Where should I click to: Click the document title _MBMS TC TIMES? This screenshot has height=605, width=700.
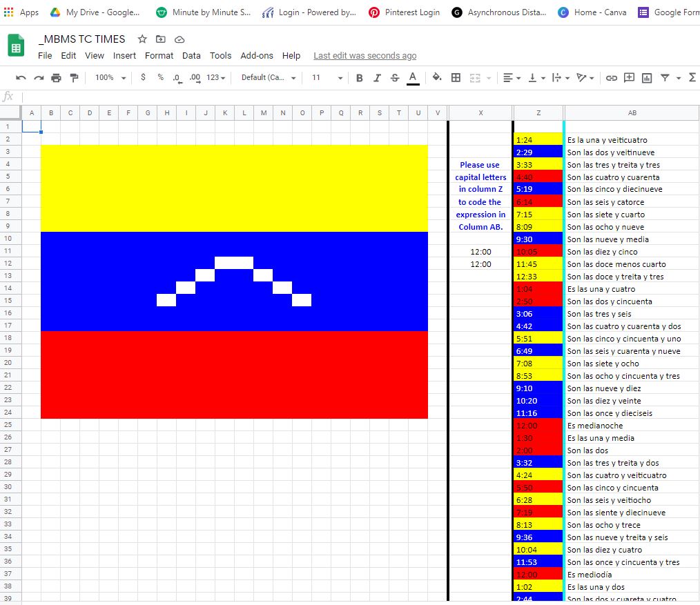pyautogui.click(x=82, y=39)
